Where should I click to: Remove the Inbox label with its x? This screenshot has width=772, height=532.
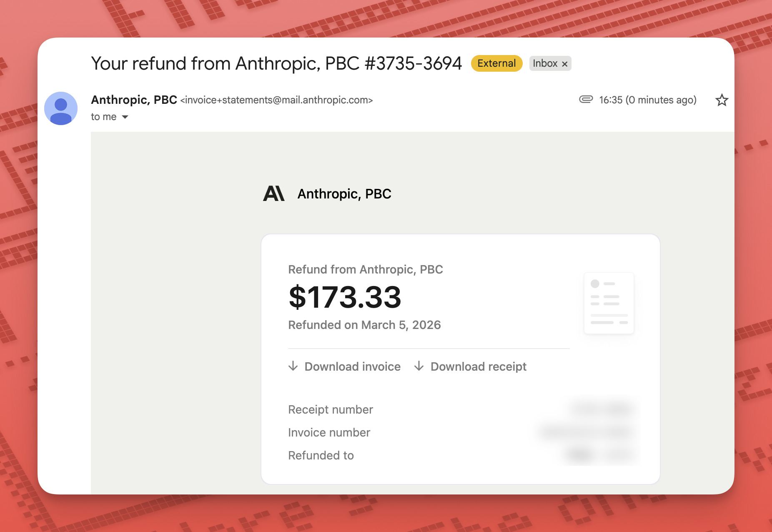click(x=565, y=64)
